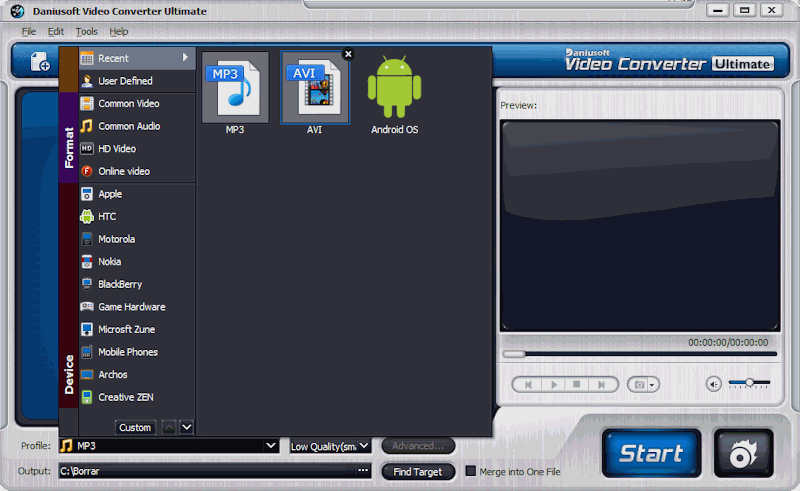Expand the Profile MP3 dropdown
The height and width of the screenshot is (491, 800).
click(271, 446)
